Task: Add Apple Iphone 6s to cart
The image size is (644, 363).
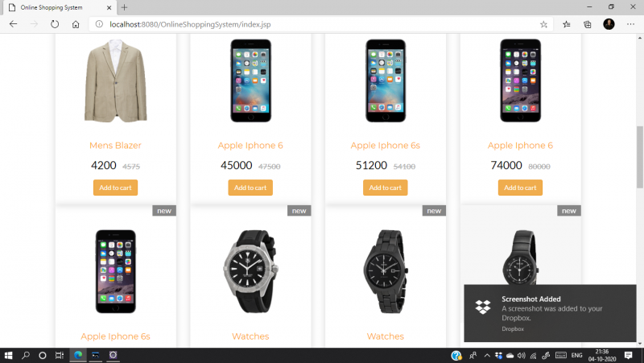Action: (x=386, y=188)
